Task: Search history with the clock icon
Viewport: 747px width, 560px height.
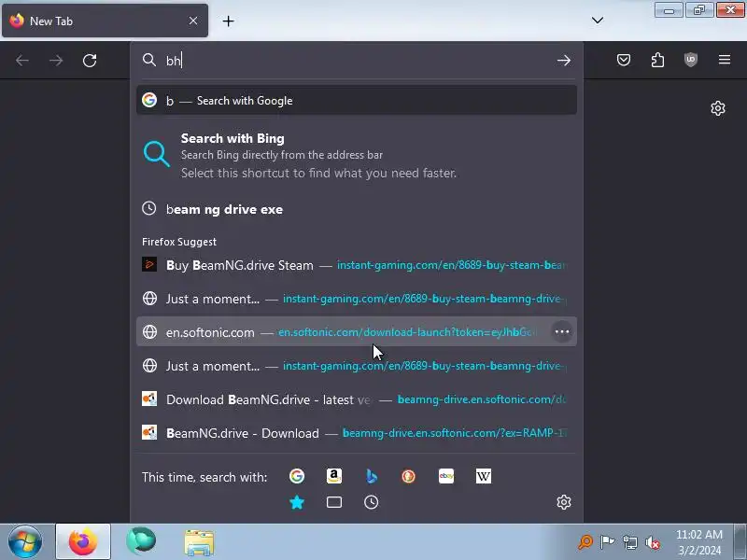Action: click(x=371, y=502)
